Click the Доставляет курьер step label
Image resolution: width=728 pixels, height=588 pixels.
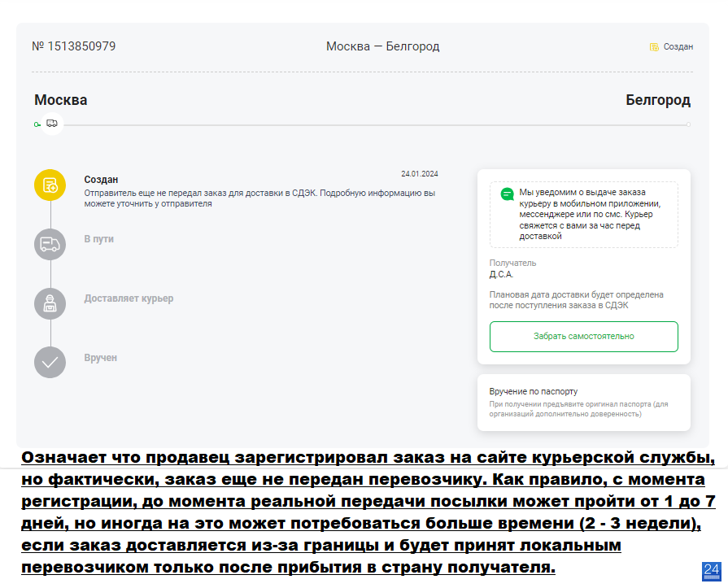(129, 298)
